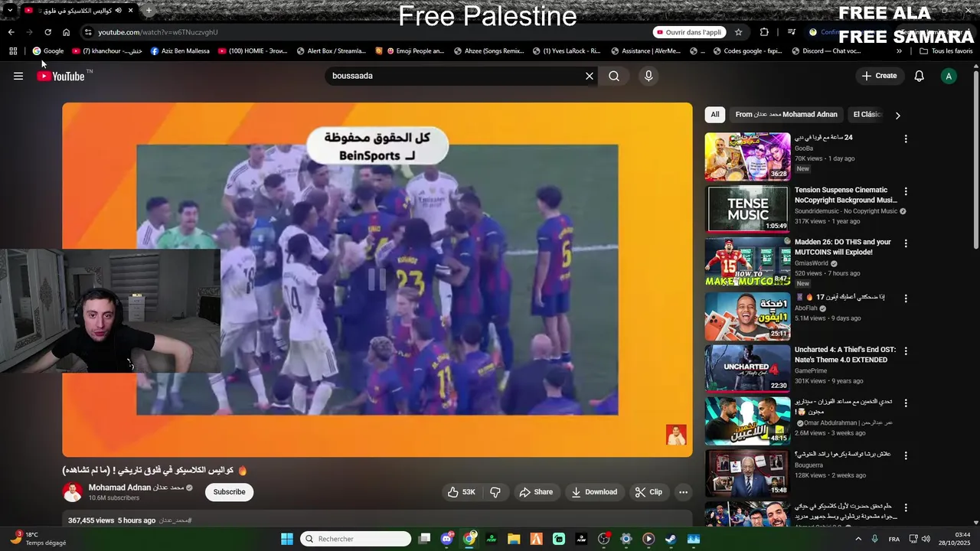980x551 pixels.
Task: Select the All filter chip
Action: (x=714, y=115)
